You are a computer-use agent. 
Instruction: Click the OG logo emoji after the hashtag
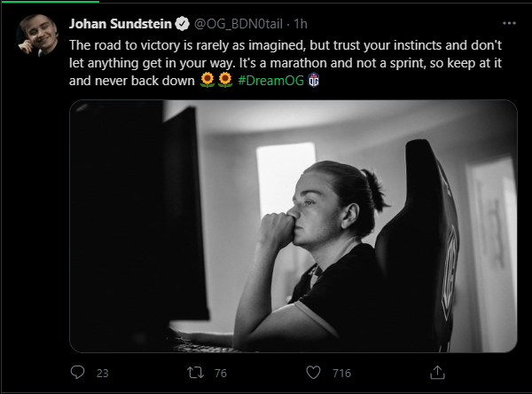pos(313,79)
